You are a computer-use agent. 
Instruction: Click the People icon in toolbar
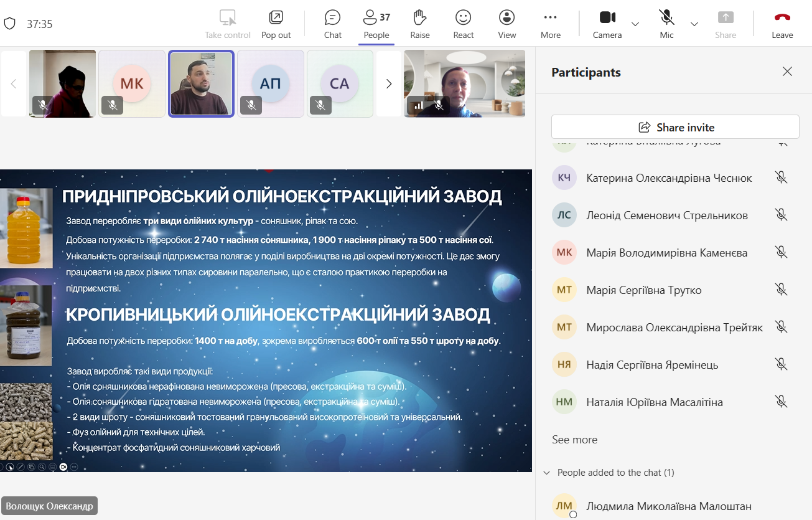point(376,24)
